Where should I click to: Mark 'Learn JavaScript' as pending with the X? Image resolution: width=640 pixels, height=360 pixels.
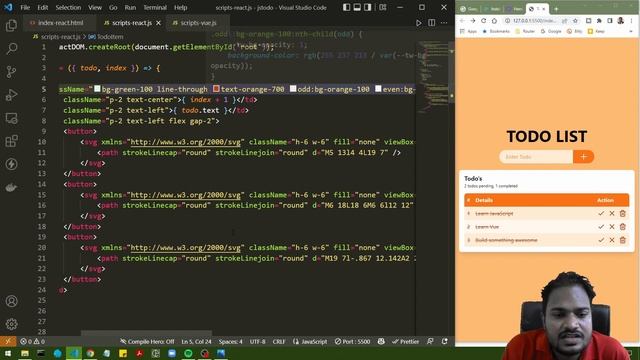(x=612, y=213)
